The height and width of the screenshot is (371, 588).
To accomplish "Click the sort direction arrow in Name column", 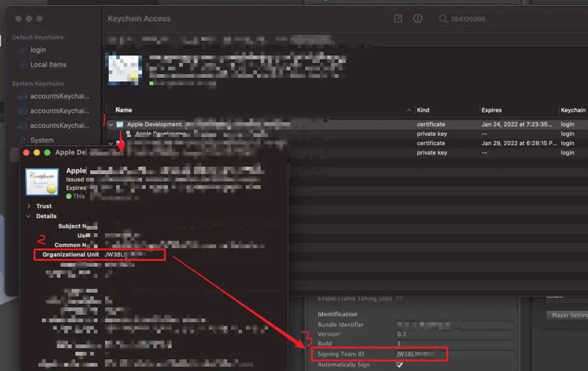I will click(x=409, y=110).
